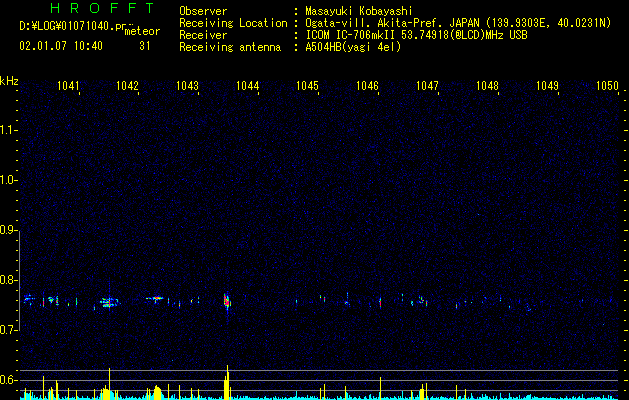This screenshot has width=629, height=400.
Task: Click the tallest yellow power spike near 1044
Action: click(x=227, y=382)
